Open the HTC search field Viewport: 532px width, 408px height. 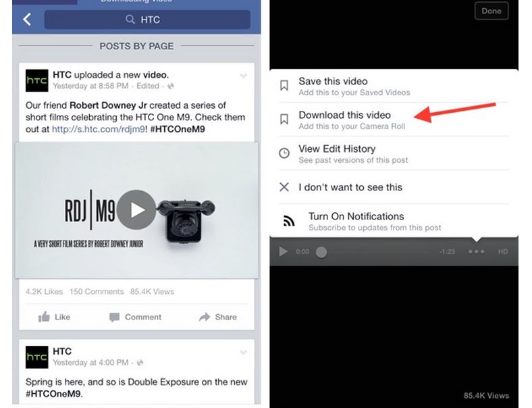(x=147, y=20)
